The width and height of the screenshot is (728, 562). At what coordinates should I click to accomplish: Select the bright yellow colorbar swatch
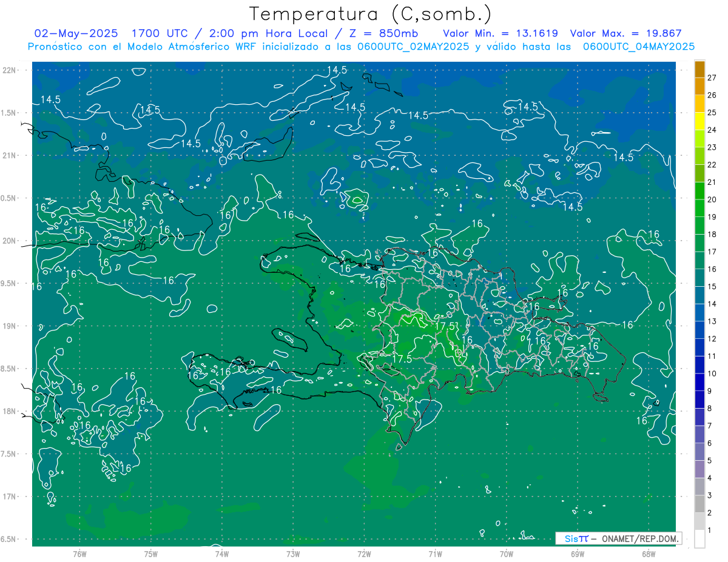point(699,121)
